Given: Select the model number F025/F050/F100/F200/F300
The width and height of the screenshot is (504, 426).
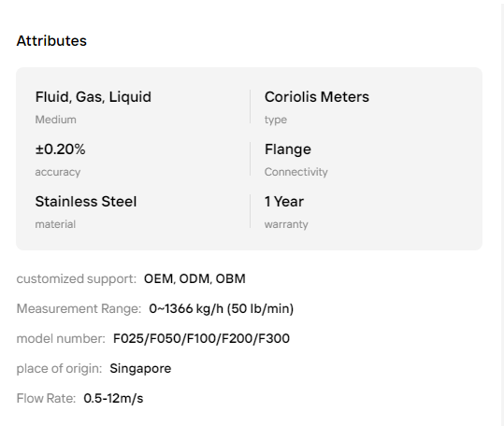Looking at the screenshot, I should (x=201, y=338).
